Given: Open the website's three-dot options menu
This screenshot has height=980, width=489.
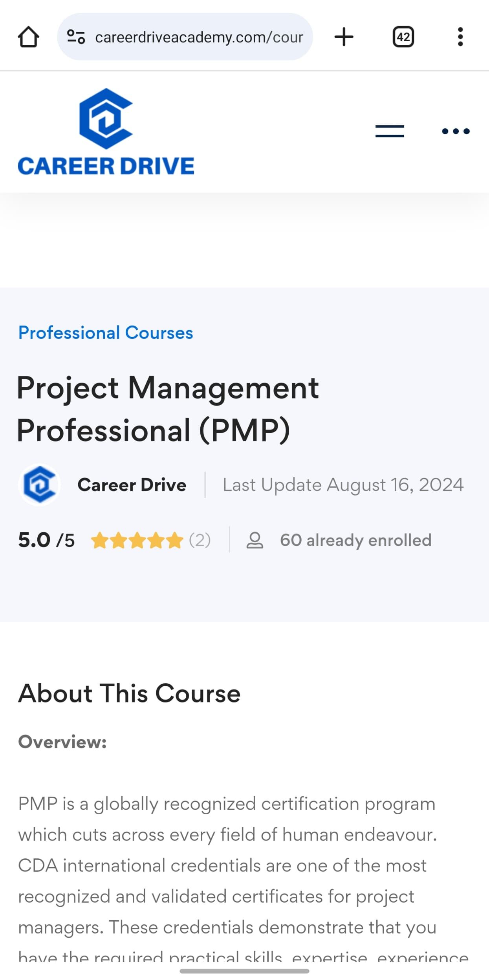Looking at the screenshot, I should [x=455, y=132].
